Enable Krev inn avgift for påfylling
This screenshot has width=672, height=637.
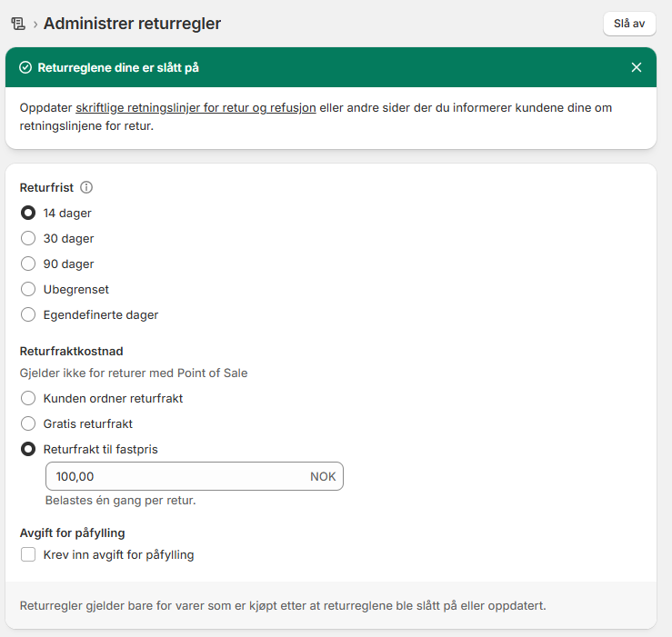pyautogui.click(x=28, y=554)
